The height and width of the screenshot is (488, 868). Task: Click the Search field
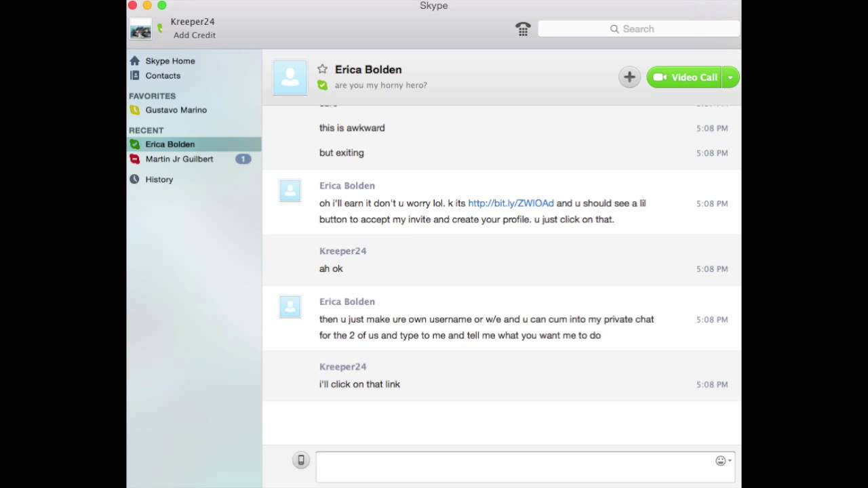638,29
